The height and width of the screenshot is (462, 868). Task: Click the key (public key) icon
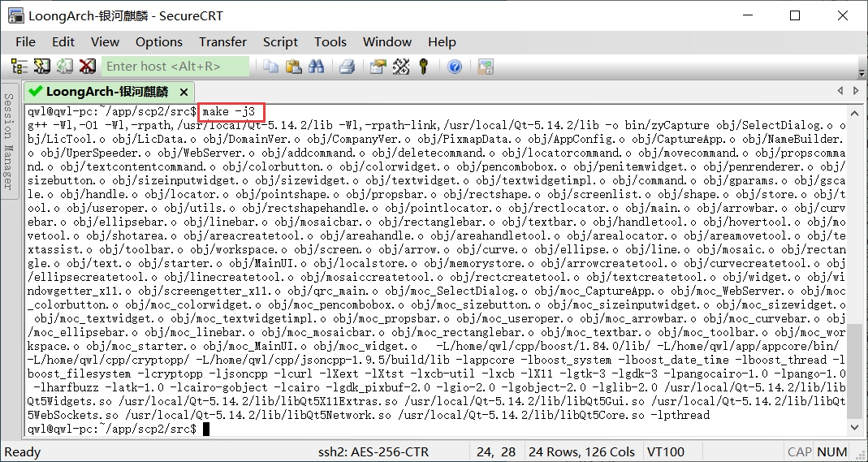pos(423,67)
